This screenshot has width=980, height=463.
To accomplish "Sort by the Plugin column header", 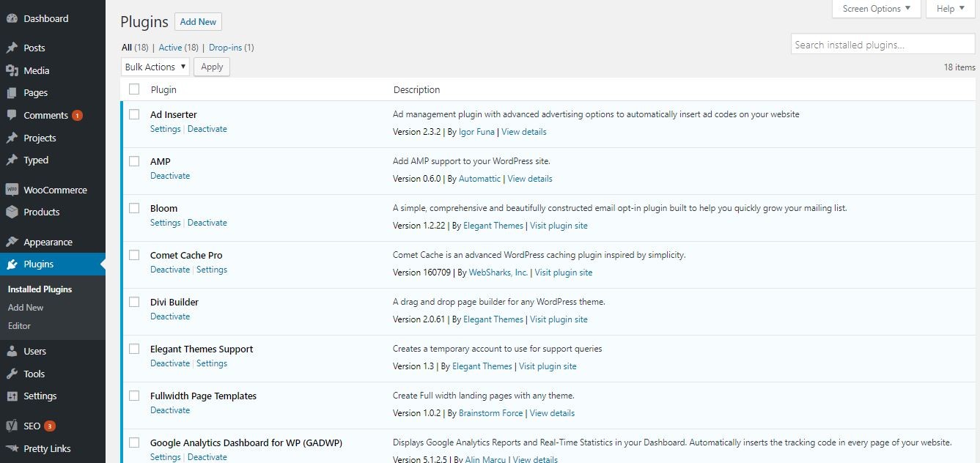I will click(x=163, y=89).
